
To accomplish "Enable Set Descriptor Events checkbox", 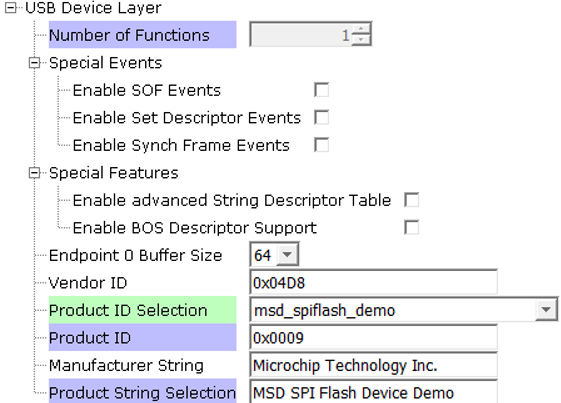I will (x=321, y=117).
